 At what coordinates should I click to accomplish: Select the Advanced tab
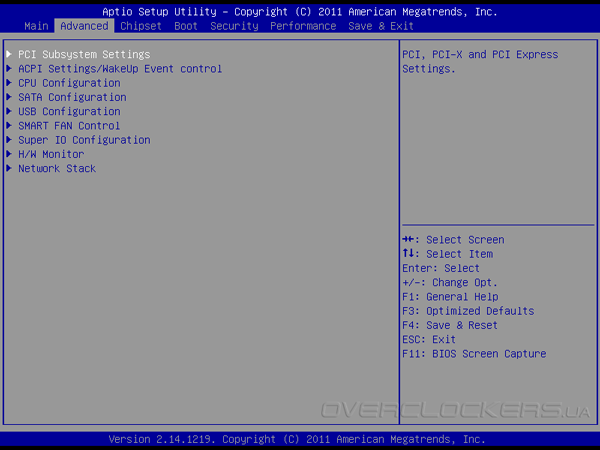(x=84, y=26)
